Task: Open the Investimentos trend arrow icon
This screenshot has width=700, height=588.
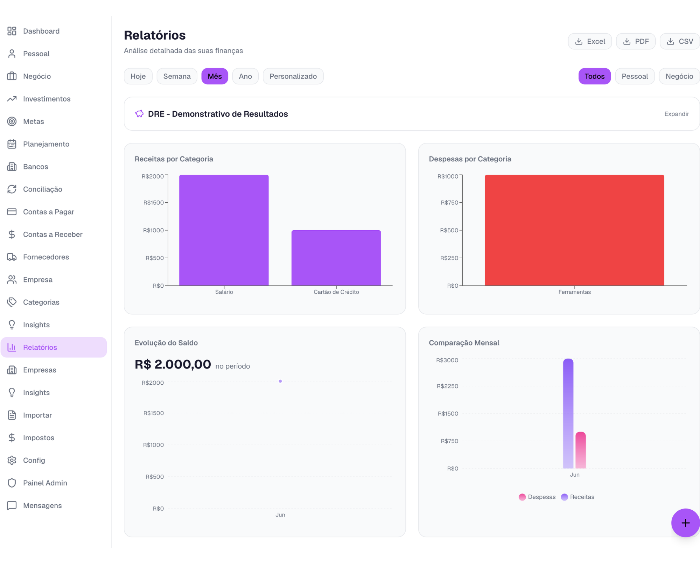Action: click(12, 99)
